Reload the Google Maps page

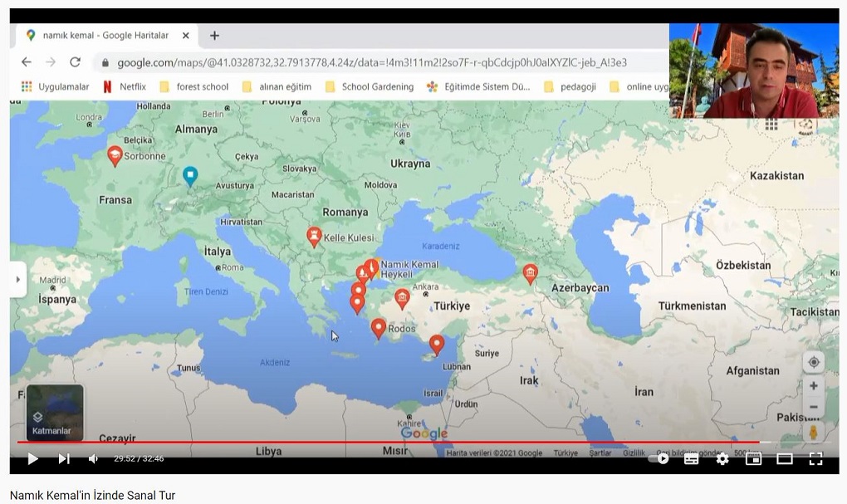(75, 62)
